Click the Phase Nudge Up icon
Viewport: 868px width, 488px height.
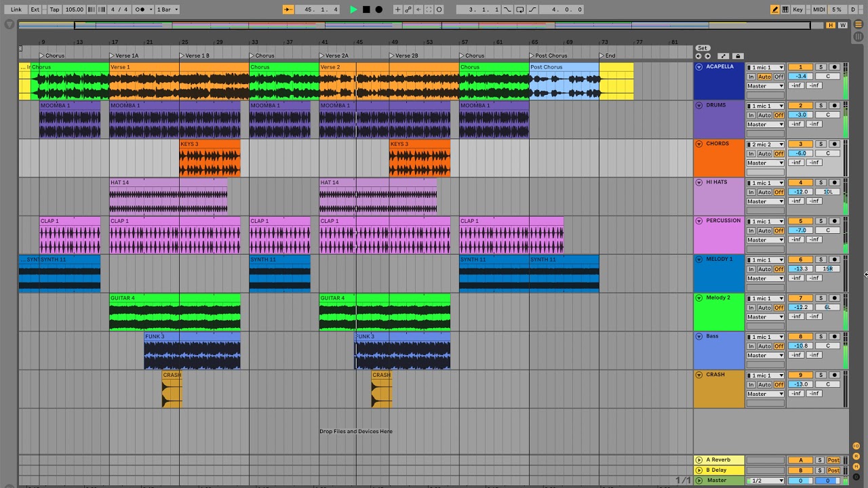pyautogui.click(x=102, y=9)
